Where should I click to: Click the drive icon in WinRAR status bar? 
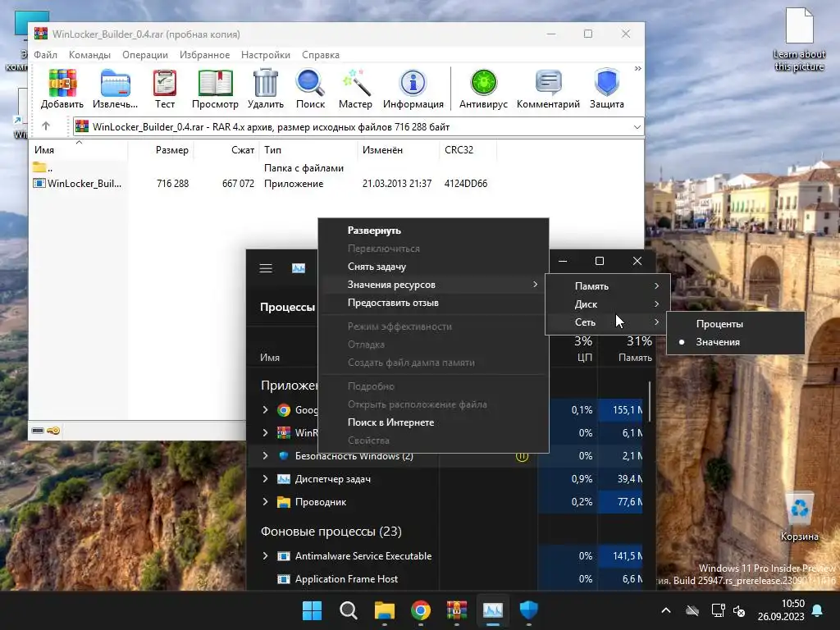(x=38, y=431)
